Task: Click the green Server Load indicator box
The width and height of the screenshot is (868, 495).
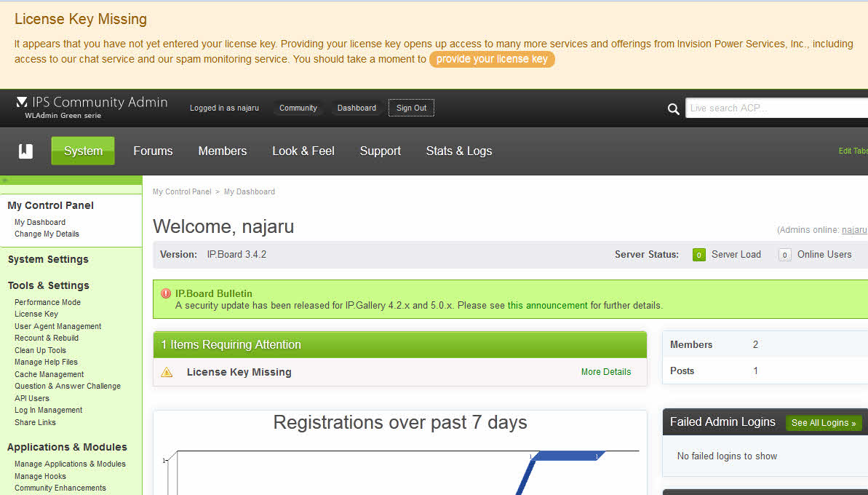Action: tap(698, 255)
